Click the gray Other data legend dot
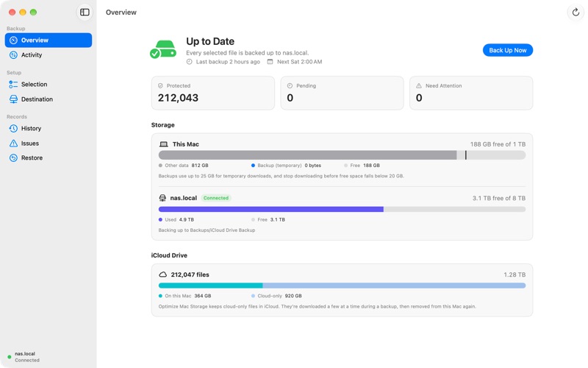Viewport: 588px width, 368px height. coord(160,165)
